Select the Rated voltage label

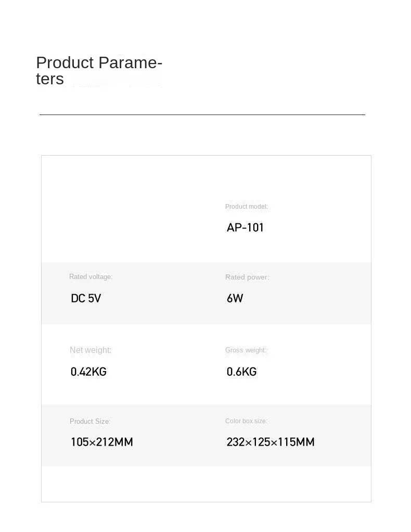point(91,276)
